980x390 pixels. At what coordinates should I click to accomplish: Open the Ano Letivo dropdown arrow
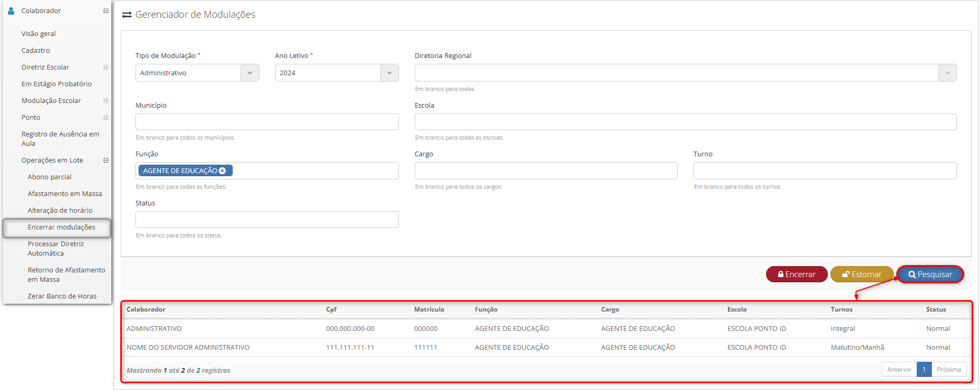(x=390, y=73)
